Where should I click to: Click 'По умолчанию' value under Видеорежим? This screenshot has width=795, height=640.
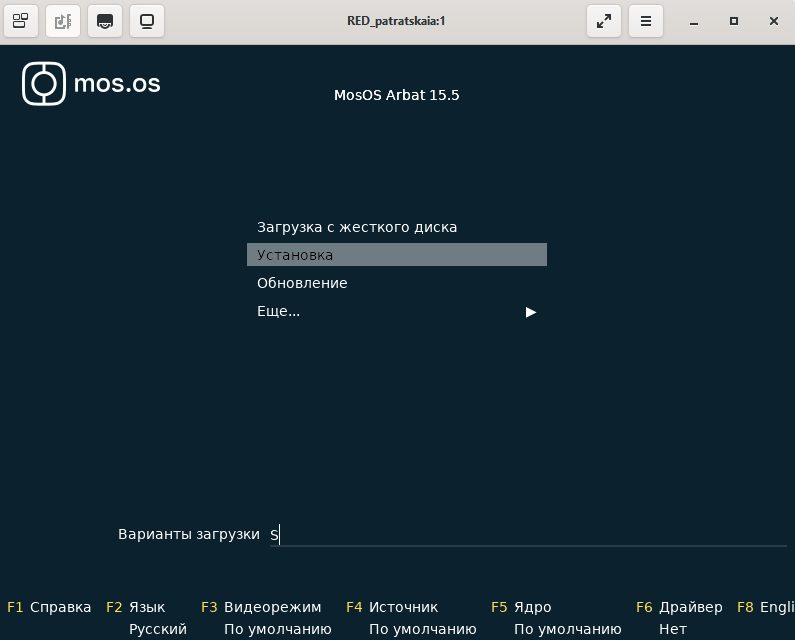point(278,629)
